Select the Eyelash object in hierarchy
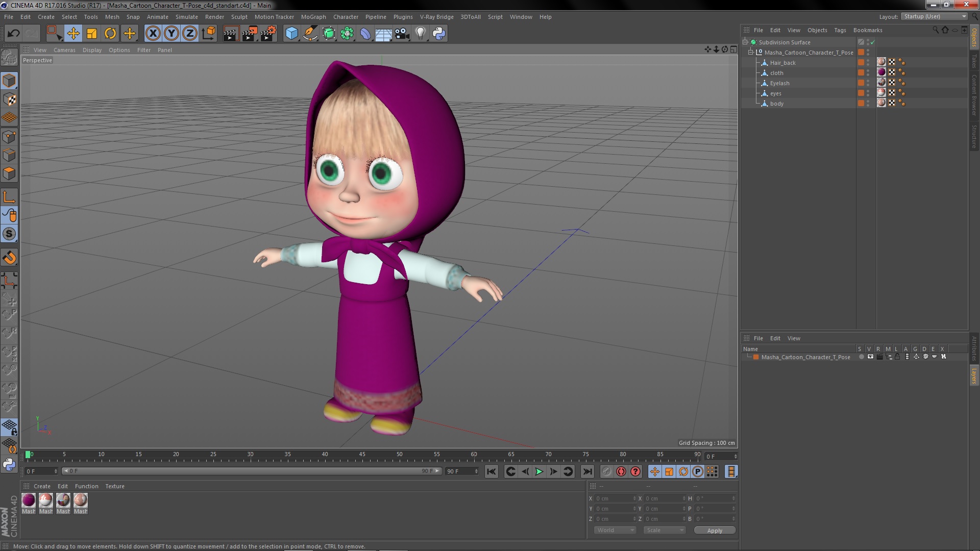Screen dimensions: 980x551 click(x=779, y=83)
